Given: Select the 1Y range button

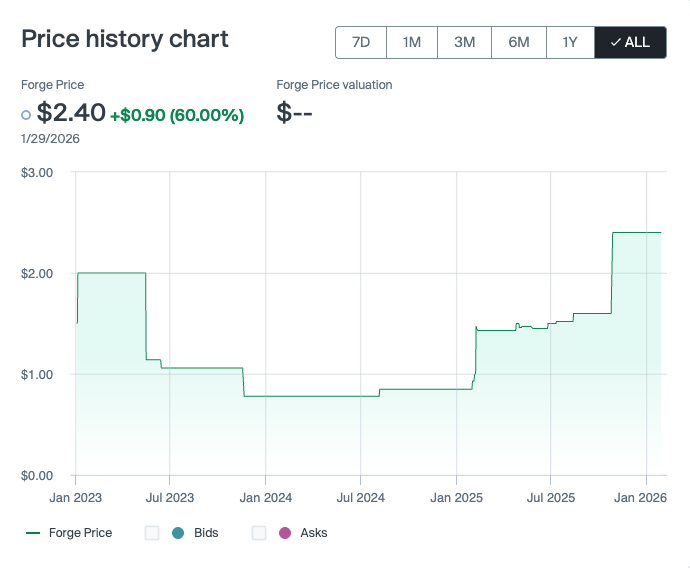Looking at the screenshot, I should pos(569,42).
